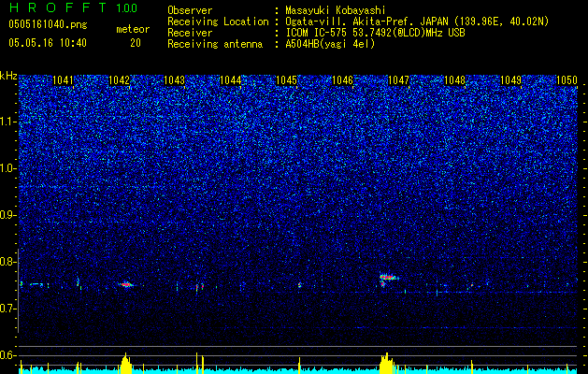588x374 pixels.
Task: Click the HROFFT 1.0.0 title text
Action: click(x=73, y=7)
